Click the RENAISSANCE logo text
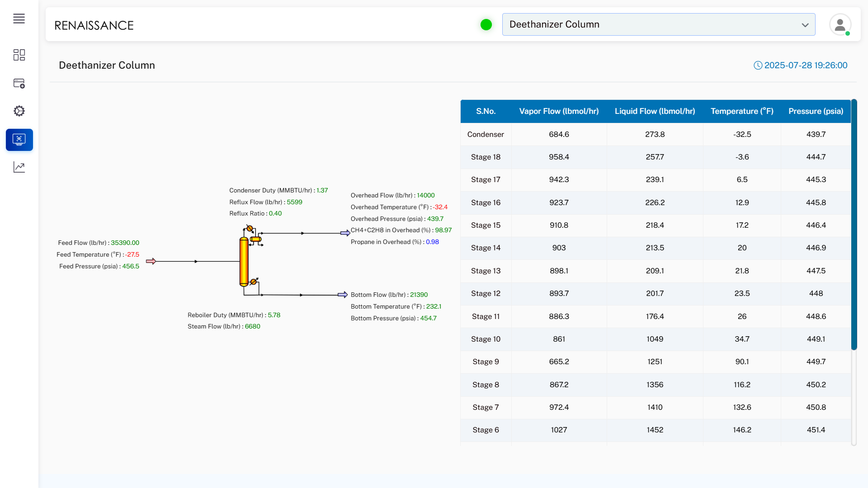Image resolution: width=868 pixels, height=488 pixels. (94, 25)
